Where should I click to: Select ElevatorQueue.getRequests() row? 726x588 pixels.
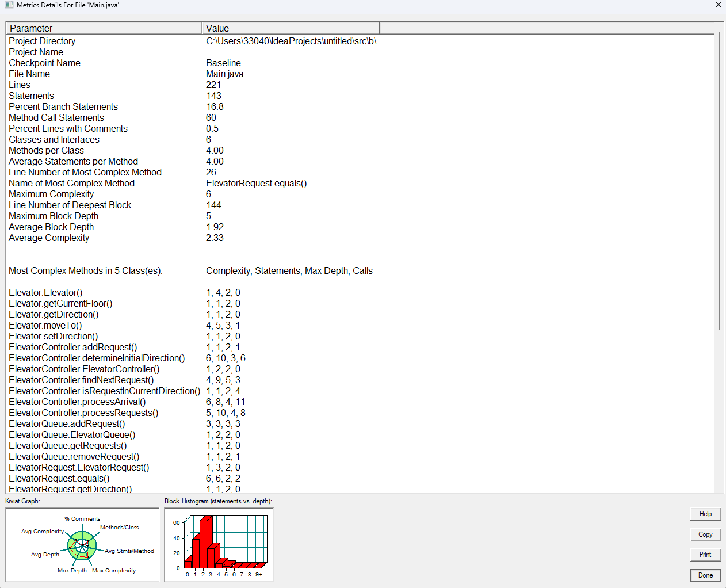[193, 446]
